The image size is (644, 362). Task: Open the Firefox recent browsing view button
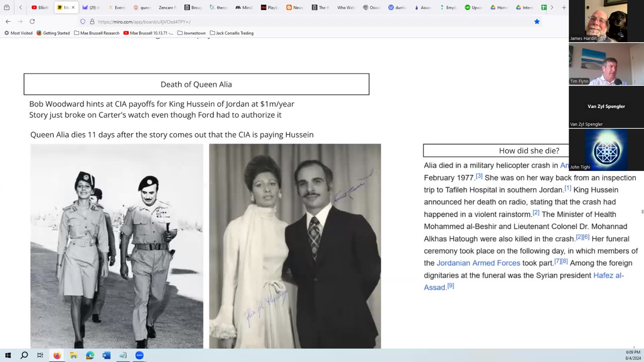point(7,8)
